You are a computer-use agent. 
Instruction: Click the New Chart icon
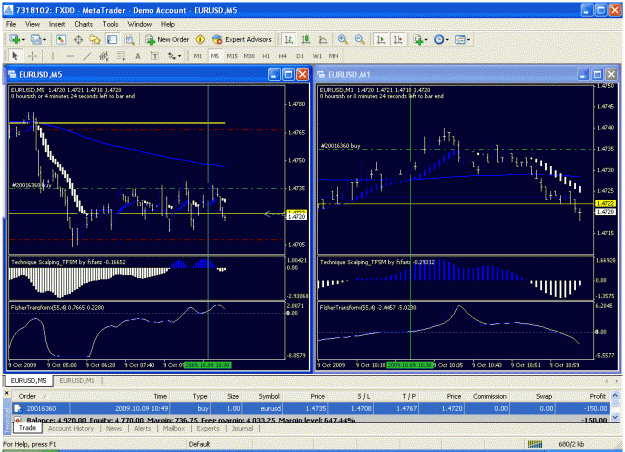tap(15, 39)
